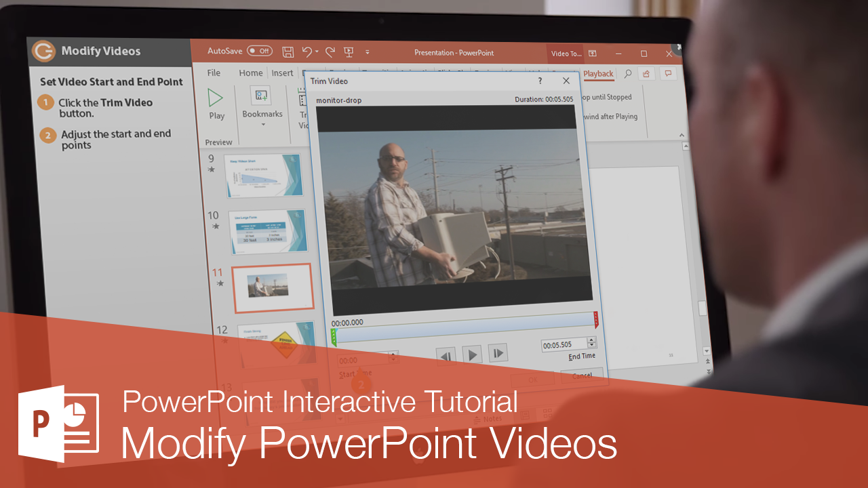Click the 'Click the Trim Video button' step
This screenshot has height=488, width=868.
coord(105,108)
